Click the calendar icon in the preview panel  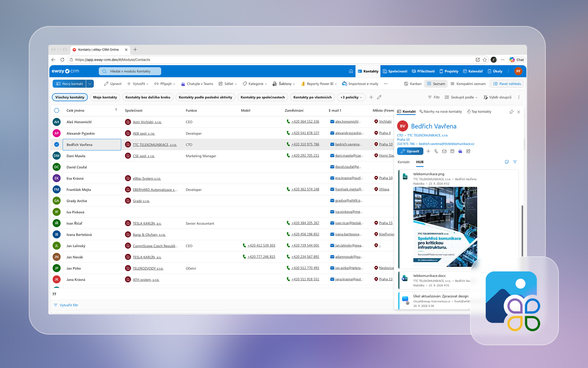[452, 151]
